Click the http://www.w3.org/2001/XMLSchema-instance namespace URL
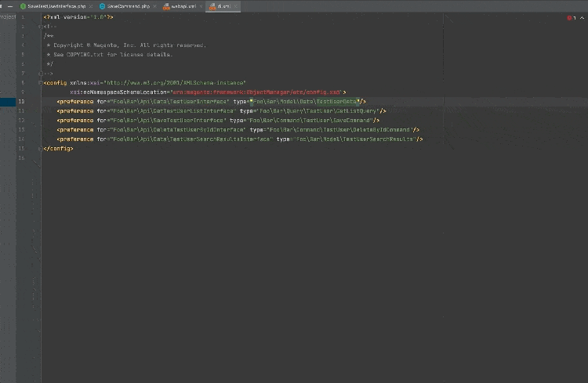588x383 pixels. click(x=174, y=82)
